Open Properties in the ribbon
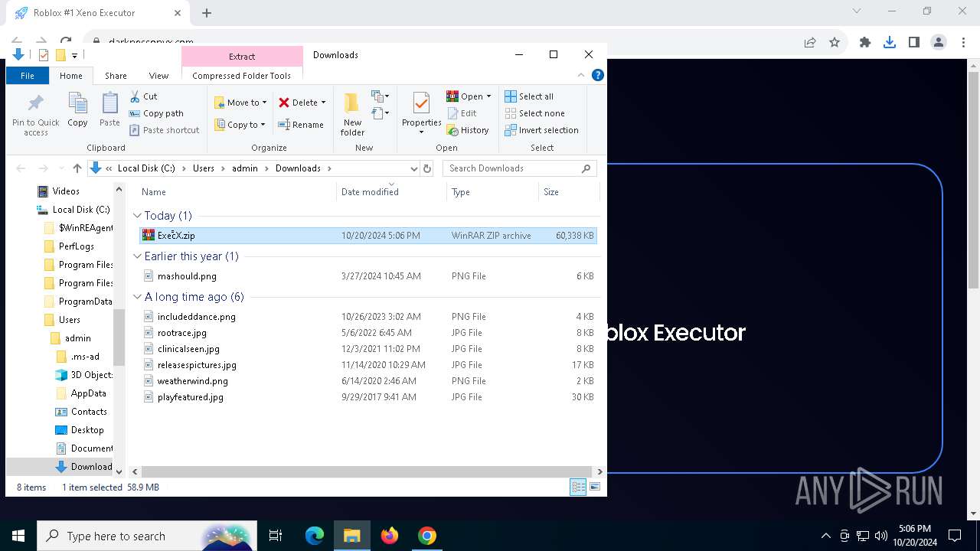 tap(422, 113)
